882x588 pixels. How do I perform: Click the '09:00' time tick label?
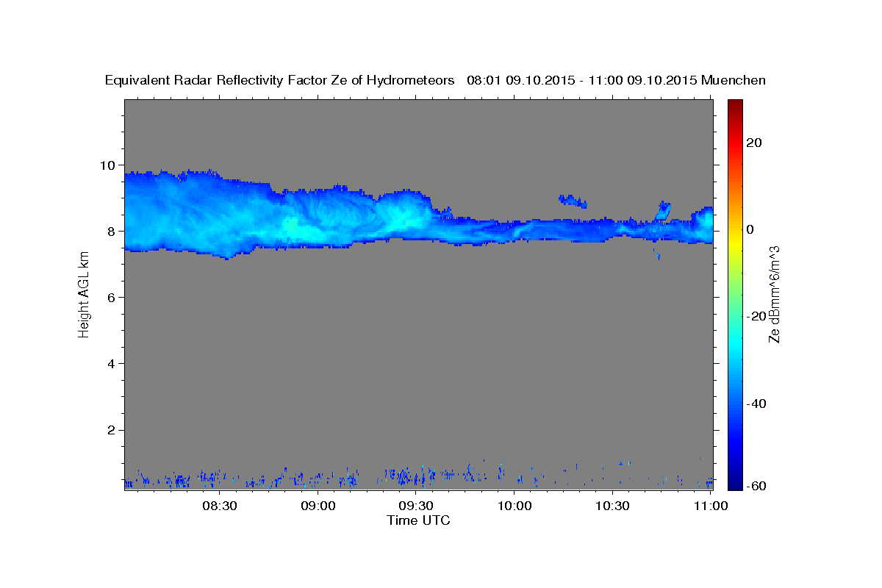click(318, 506)
